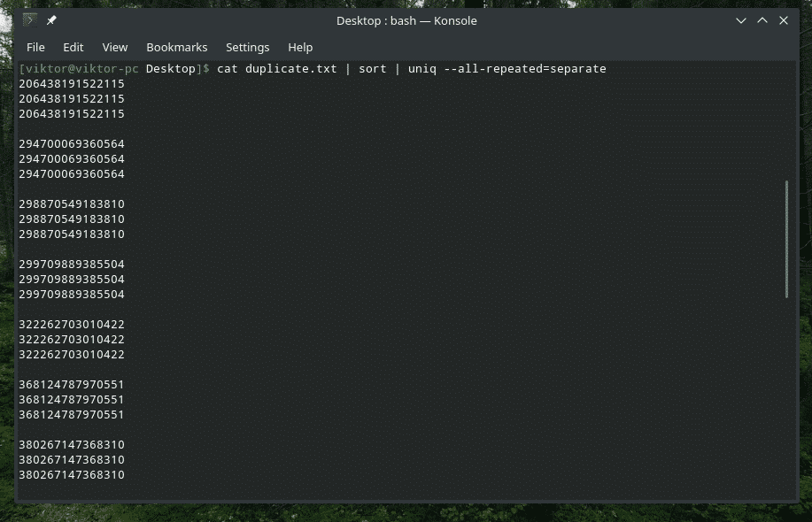Open the Settings menu
The width and height of the screenshot is (812, 522).
pos(248,47)
